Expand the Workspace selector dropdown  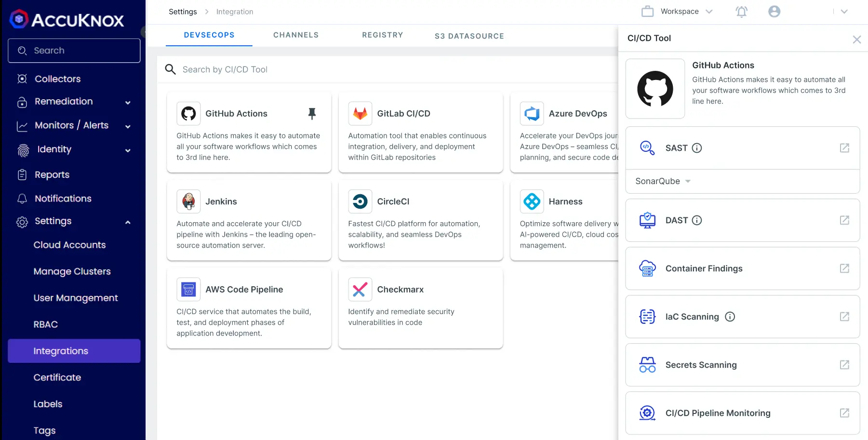pos(709,11)
